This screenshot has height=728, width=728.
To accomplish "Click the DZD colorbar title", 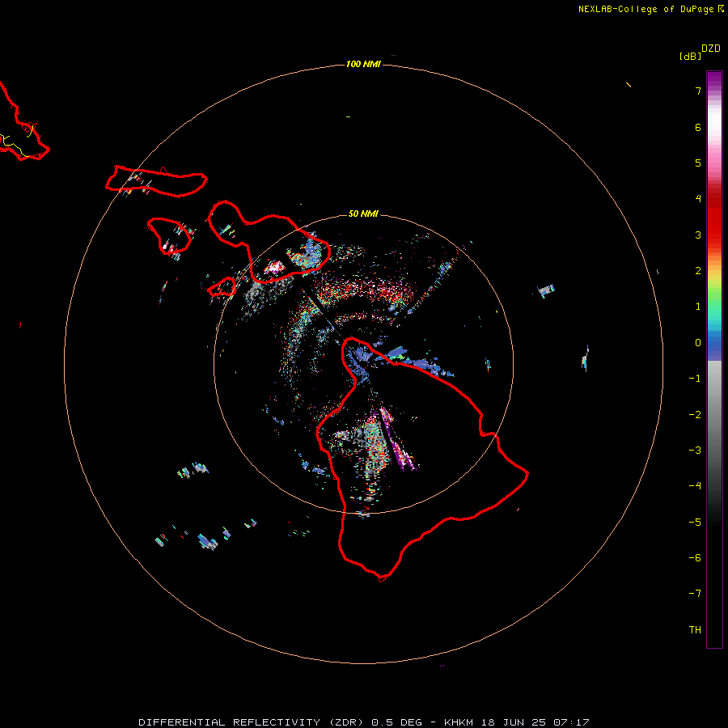I will pyautogui.click(x=711, y=49).
